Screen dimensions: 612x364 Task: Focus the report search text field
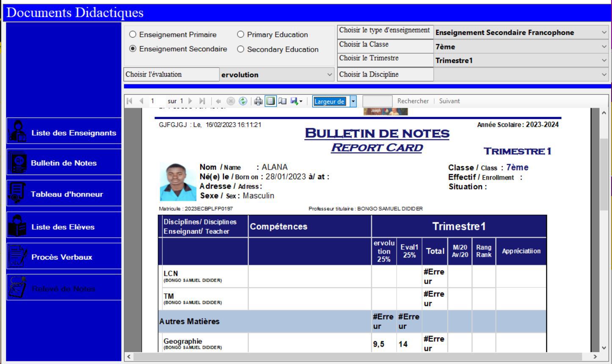(x=378, y=101)
